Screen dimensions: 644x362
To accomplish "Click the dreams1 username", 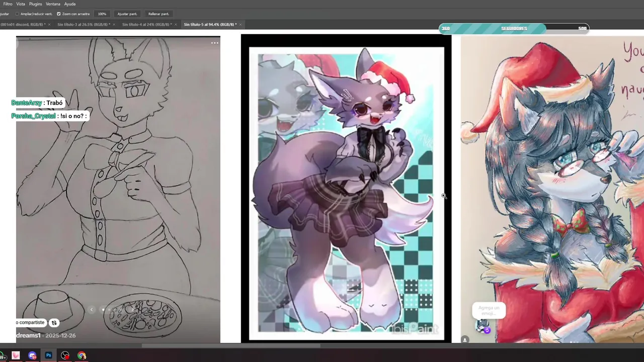I will [x=28, y=335].
